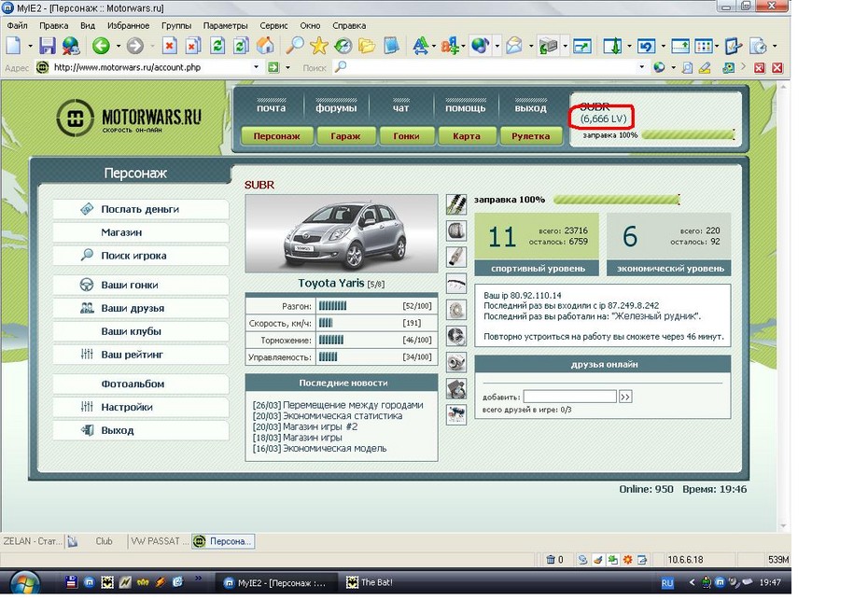Open the Правка menu

click(54, 25)
